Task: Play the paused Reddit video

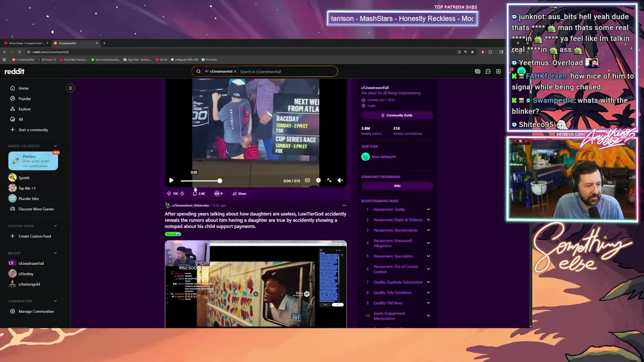Action: click(171, 180)
